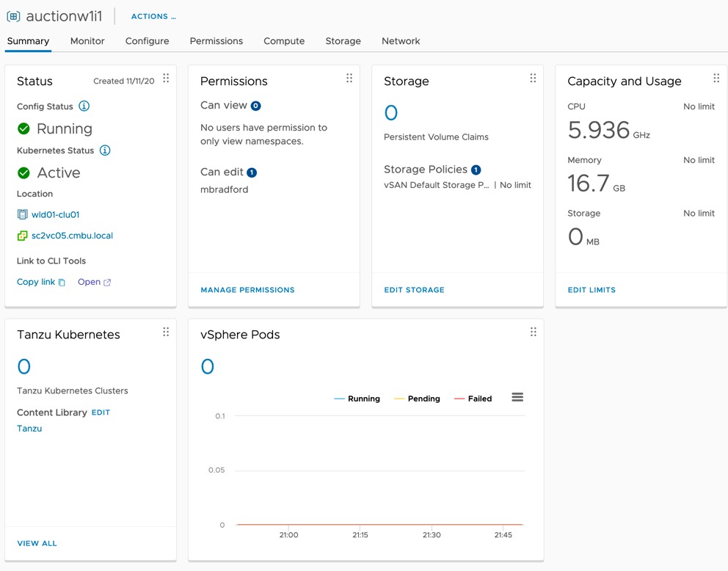The height and width of the screenshot is (571, 728).
Task: Click the vSAN Default Storage P... policy text
Action: (437, 185)
